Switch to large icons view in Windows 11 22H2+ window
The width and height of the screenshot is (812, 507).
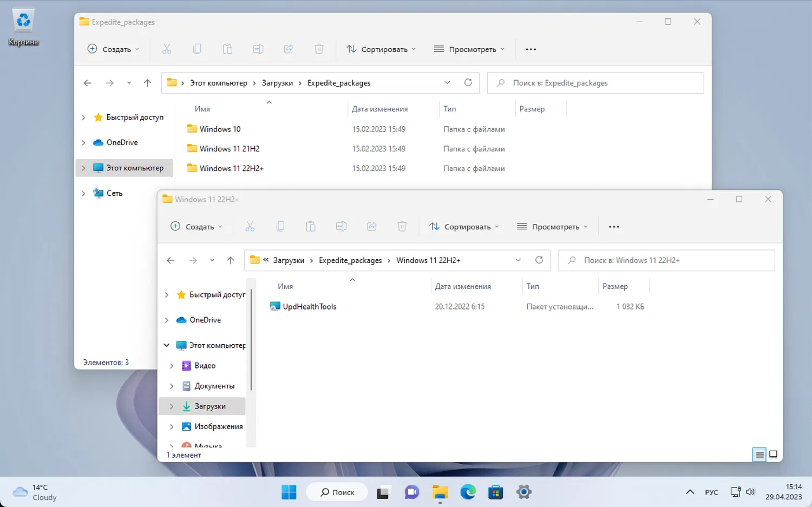tap(774, 455)
